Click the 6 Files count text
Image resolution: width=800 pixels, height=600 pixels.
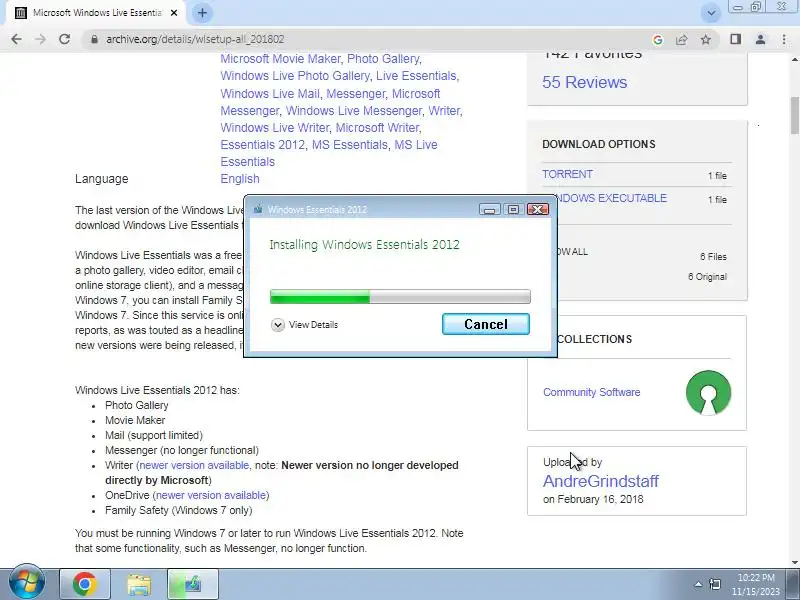point(713,257)
